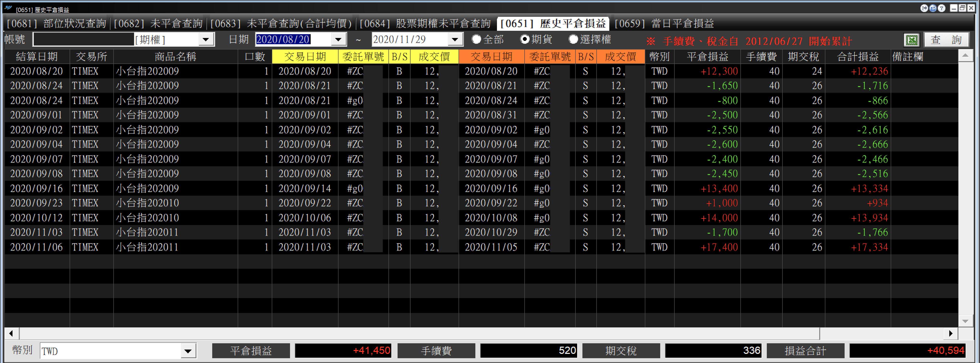Click the 查詢 query button
Viewport: 980px width, 363px height.
[x=946, y=40]
